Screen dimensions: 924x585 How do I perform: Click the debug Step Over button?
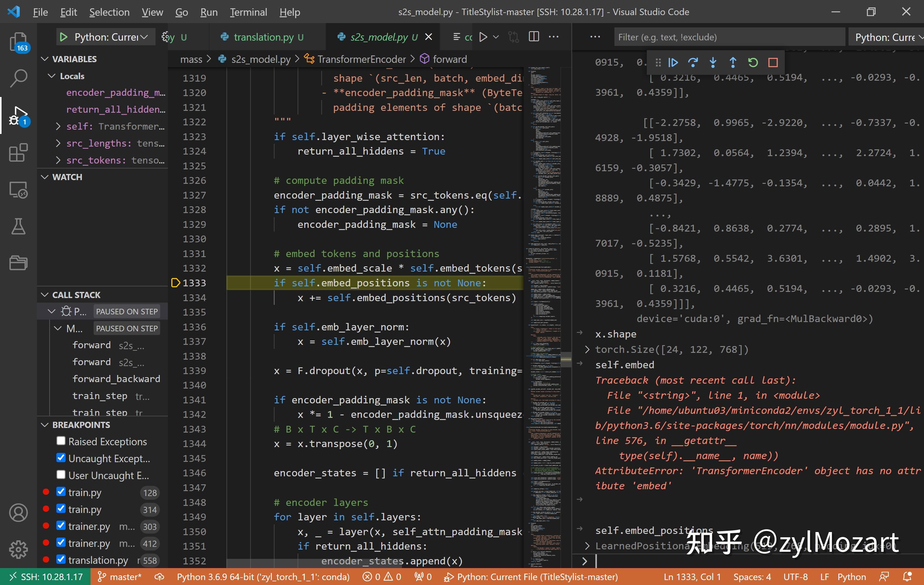(693, 63)
